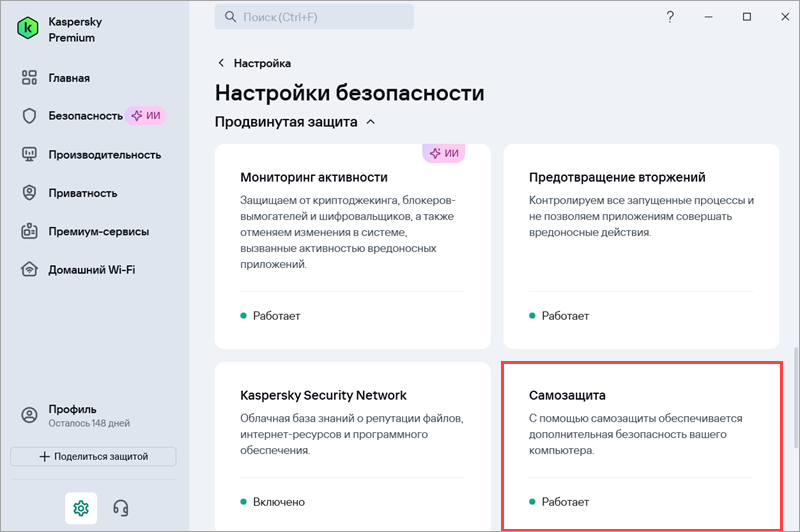Go back using the arrow before Настройка
Screen dimensions: 800x532
click(x=221, y=63)
